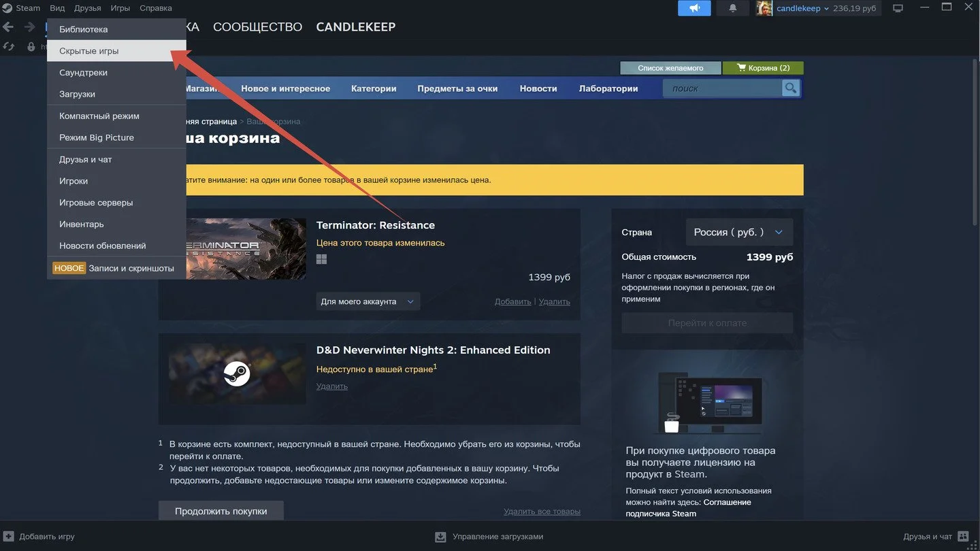This screenshot has width=980, height=551.
Task: Go back with the left arrow button
Action: [x=8, y=27]
